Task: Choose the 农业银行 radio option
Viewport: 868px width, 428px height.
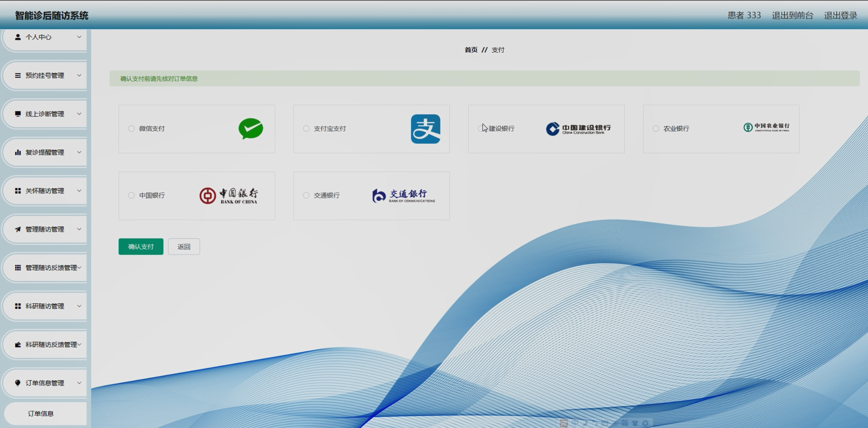Action: pyautogui.click(x=656, y=128)
